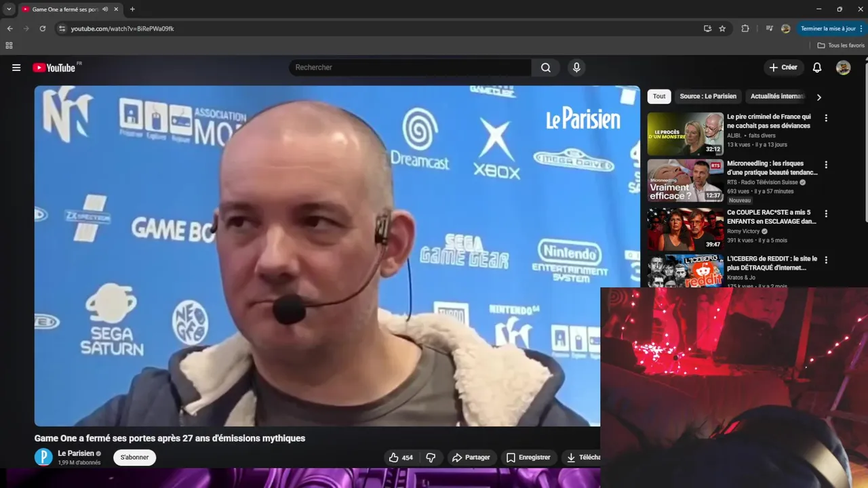Open the Le Parisien channel avatar
868x488 pixels.
click(x=43, y=457)
